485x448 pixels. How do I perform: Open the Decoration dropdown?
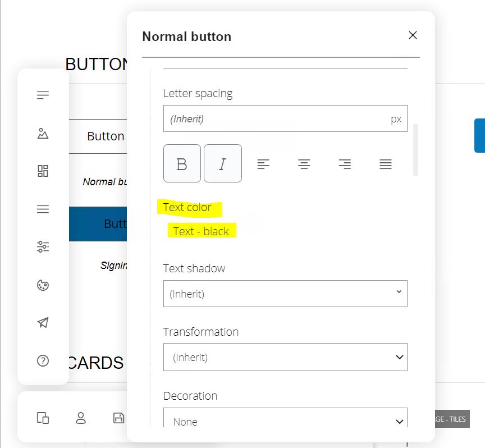coord(285,418)
